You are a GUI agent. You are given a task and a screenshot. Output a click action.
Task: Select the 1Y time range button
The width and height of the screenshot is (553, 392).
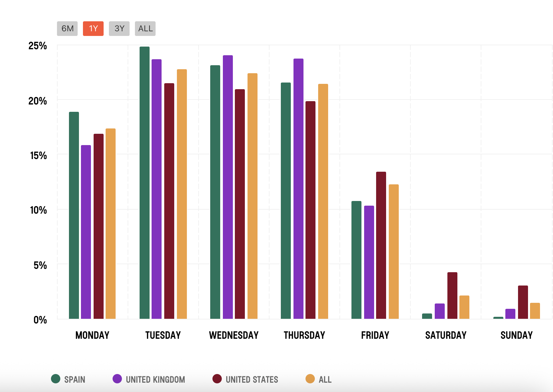point(93,29)
